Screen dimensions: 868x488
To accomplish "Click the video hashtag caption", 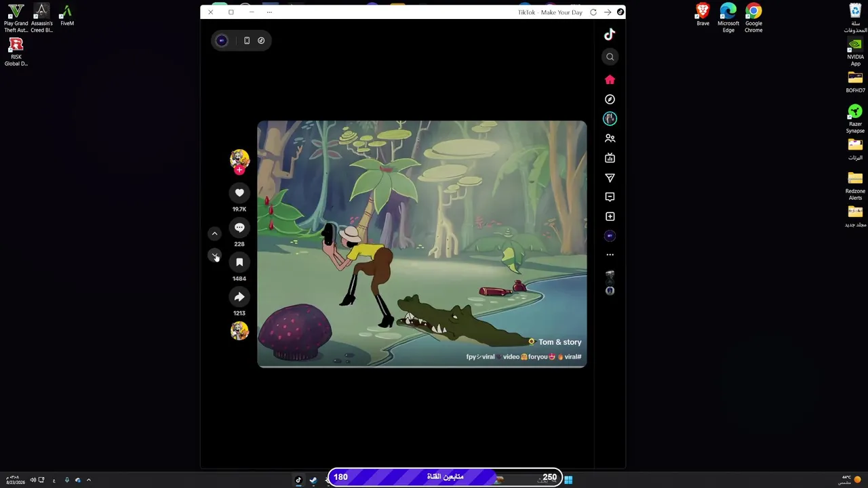I will tap(524, 357).
